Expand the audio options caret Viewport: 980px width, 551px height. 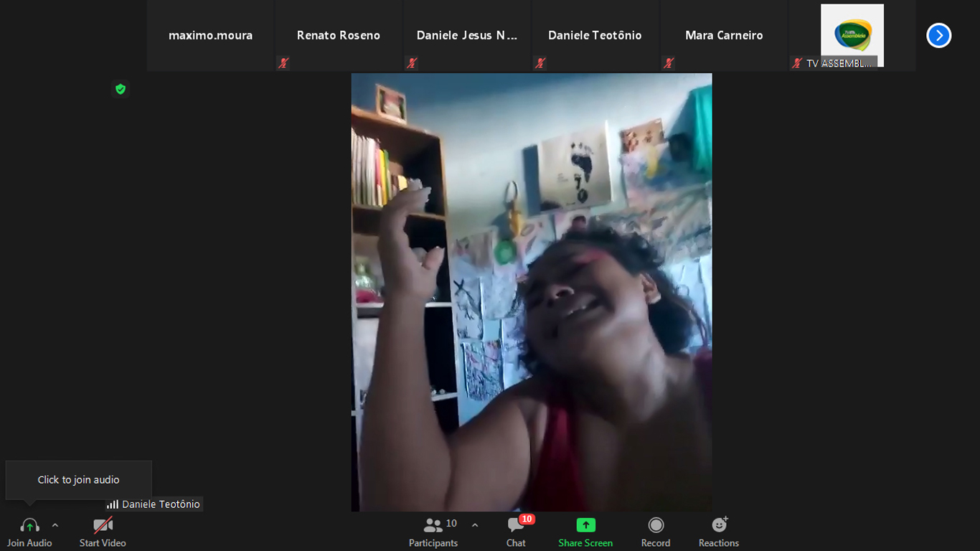[x=55, y=525]
